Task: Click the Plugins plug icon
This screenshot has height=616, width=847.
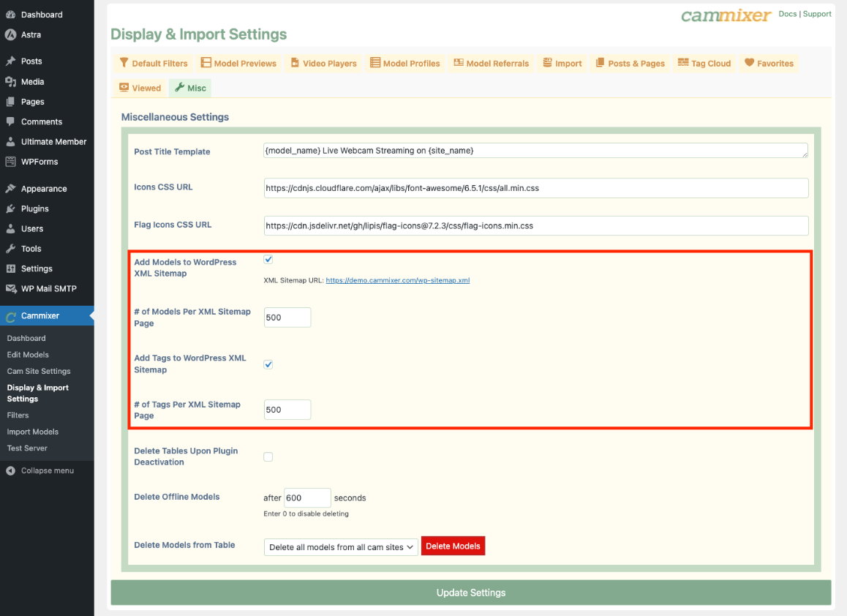Action: pyautogui.click(x=10, y=209)
